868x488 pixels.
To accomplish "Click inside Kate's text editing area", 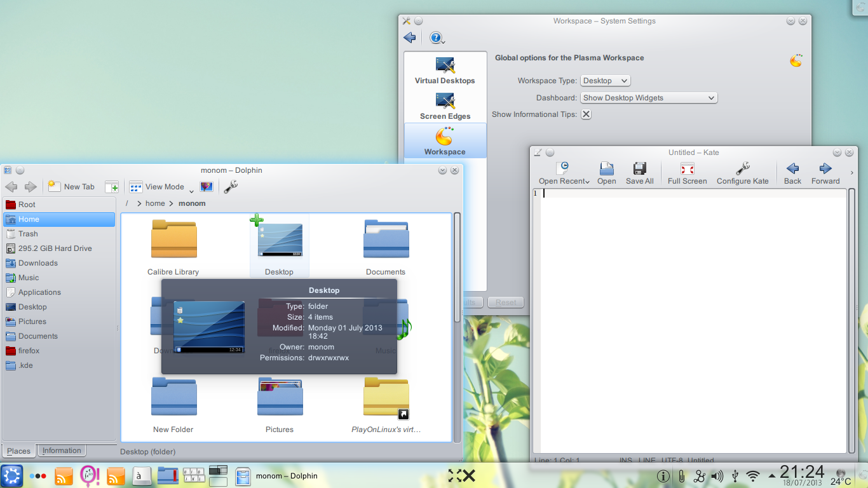I will (x=694, y=320).
